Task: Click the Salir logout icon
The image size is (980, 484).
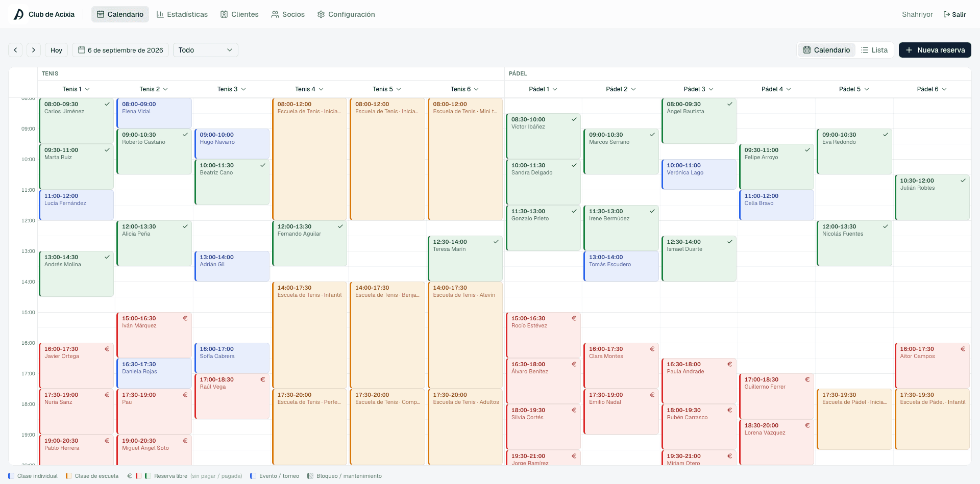Action: pos(947,14)
